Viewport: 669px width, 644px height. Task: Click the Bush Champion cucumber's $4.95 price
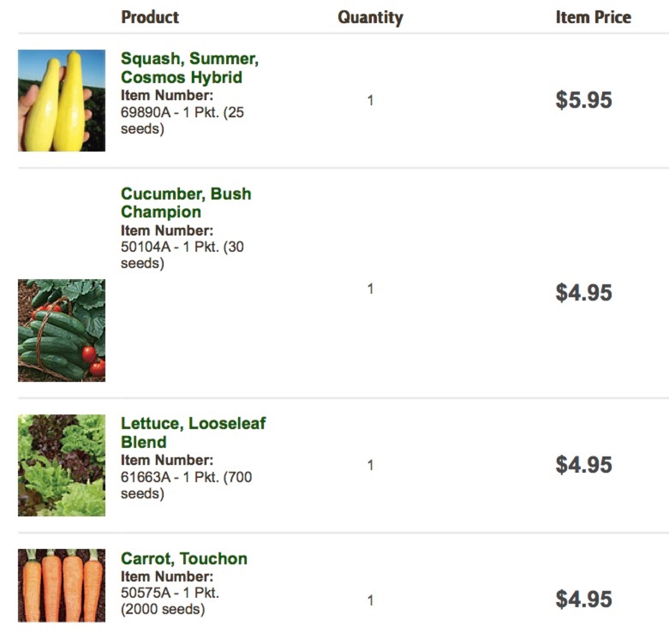click(584, 293)
